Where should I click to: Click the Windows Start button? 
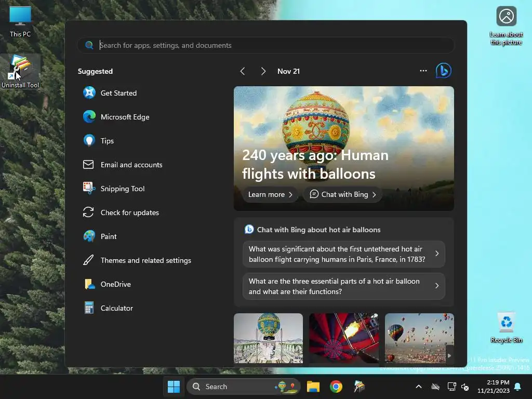(x=174, y=387)
